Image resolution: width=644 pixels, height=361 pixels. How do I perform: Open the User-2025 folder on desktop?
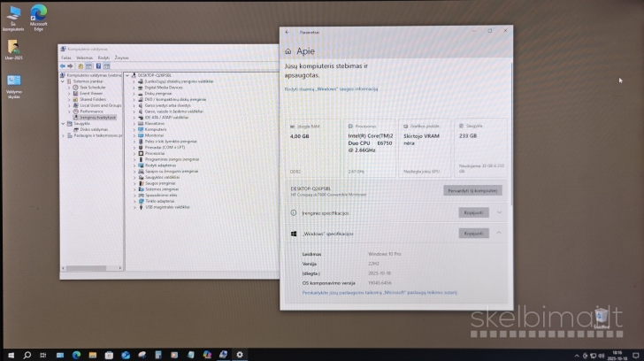point(14,48)
